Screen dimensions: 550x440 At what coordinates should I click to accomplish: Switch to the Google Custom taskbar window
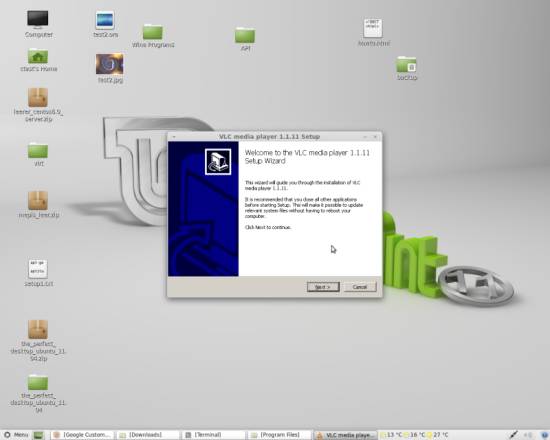(x=82, y=435)
